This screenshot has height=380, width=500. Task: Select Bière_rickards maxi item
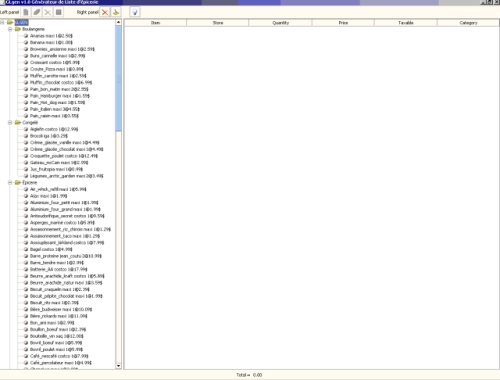pos(59,316)
